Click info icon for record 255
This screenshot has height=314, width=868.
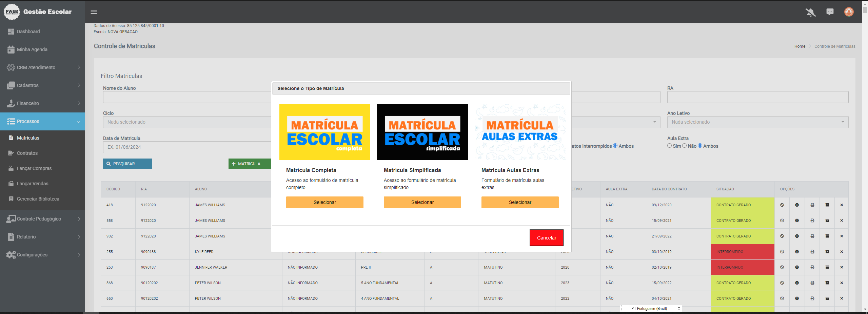797,252
